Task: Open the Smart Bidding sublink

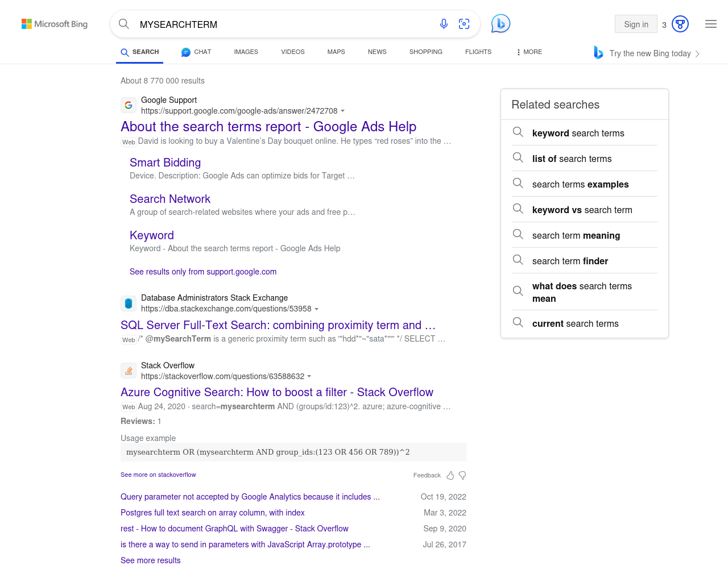Action: pyautogui.click(x=165, y=163)
